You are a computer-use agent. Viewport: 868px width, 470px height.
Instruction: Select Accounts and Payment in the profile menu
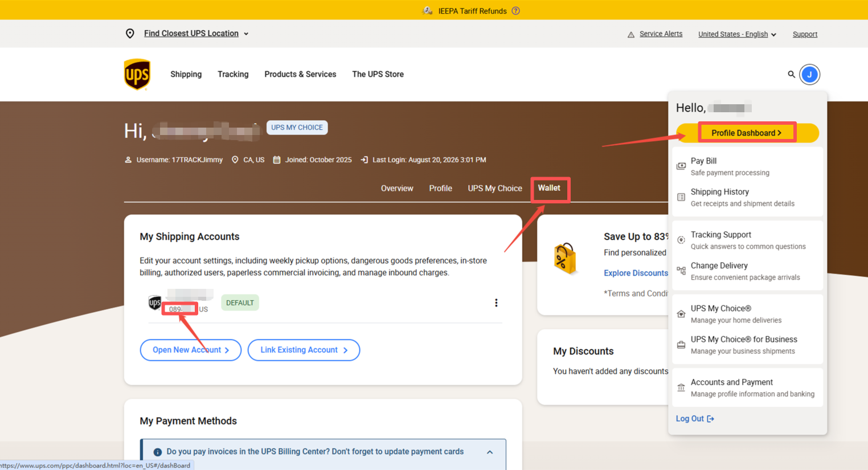coord(747,387)
